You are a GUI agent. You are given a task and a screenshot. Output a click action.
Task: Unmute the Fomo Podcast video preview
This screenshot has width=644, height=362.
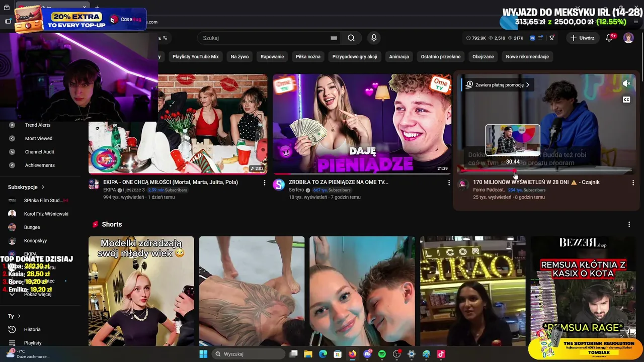626,83
